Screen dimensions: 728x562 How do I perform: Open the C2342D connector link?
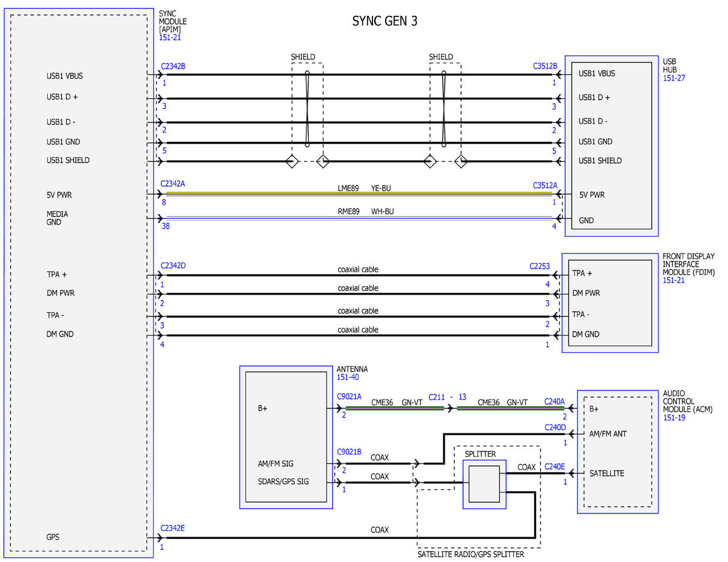[173, 265]
